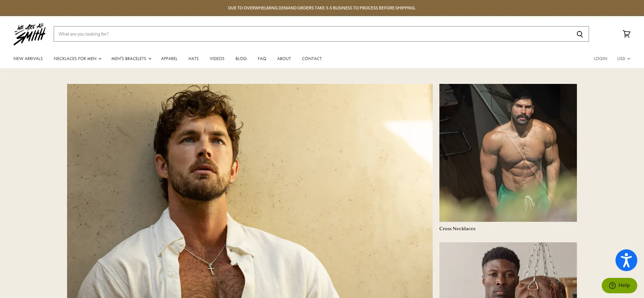Screen dimensions: 644x298
Task: Click the search magnifier icon
Action: [x=580, y=34]
